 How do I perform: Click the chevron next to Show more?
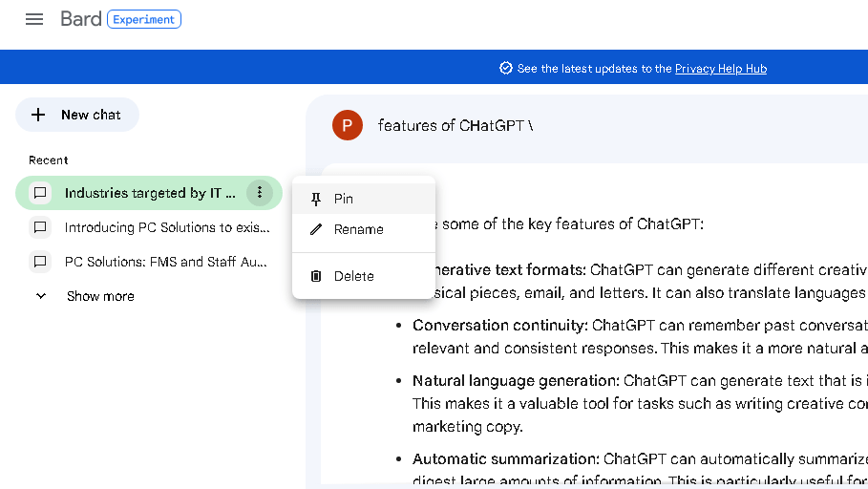[41, 296]
